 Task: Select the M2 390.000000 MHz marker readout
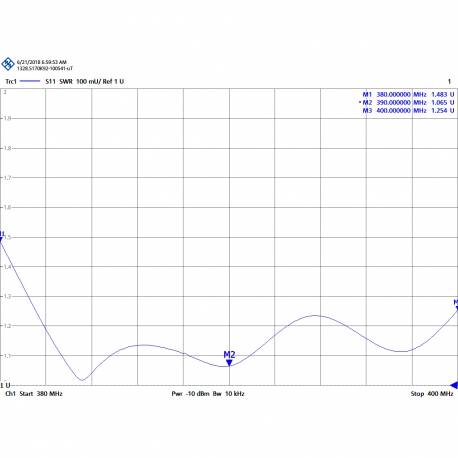pos(407,103)
